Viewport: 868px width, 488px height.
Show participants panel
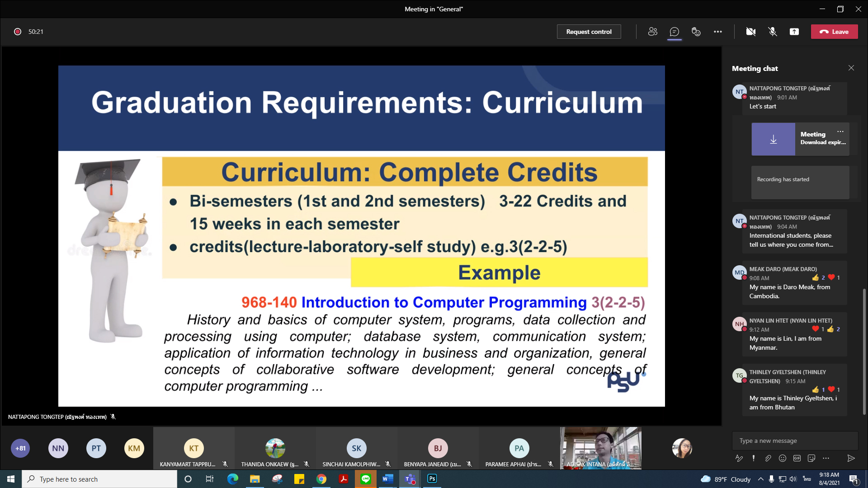tap(652, 32)
